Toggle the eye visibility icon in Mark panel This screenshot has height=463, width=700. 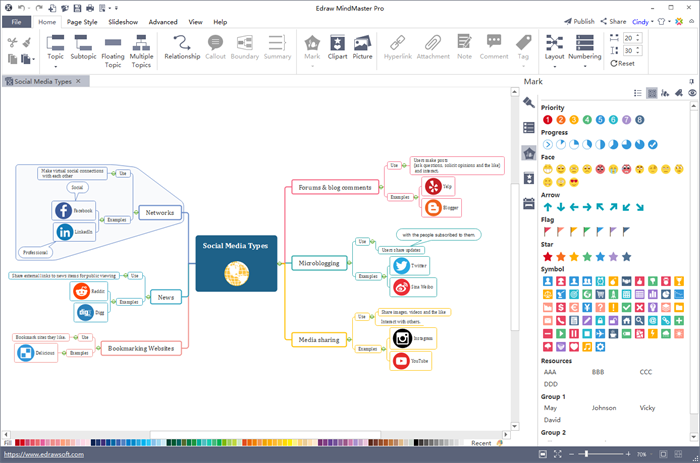point(692,92)
